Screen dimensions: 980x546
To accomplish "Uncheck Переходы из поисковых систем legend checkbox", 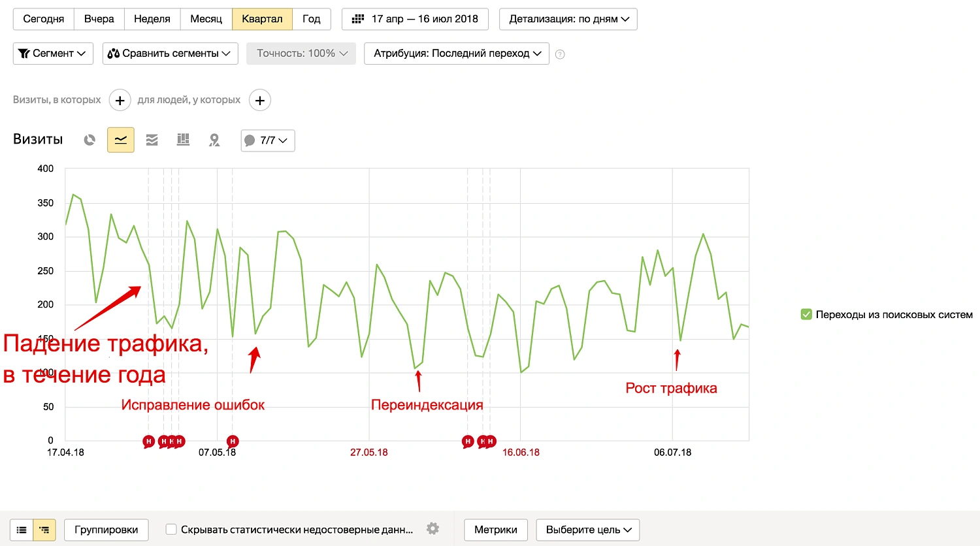I will pyautogui.click(x=806, y=314).
